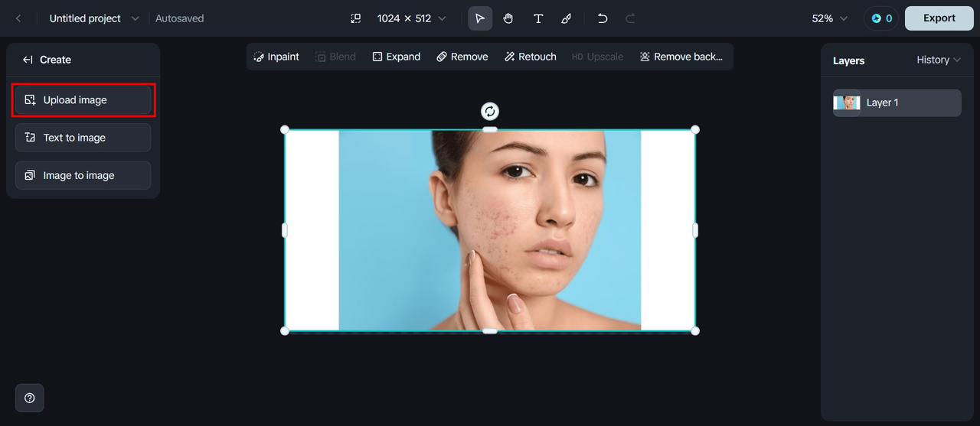Choose Image to image option
The width and height of the screenshot is (980, 426).
(83, 175)
